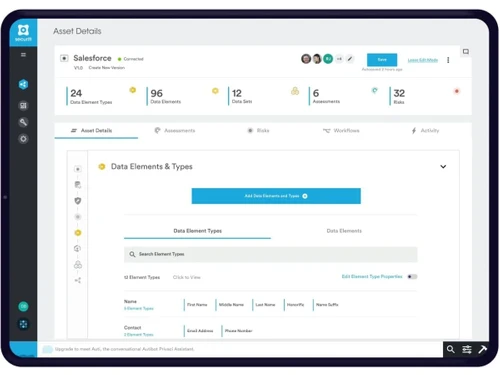Screen dimensions: 500x375
Task: Click the Phone Number element tag
Action: coord(238,331)
